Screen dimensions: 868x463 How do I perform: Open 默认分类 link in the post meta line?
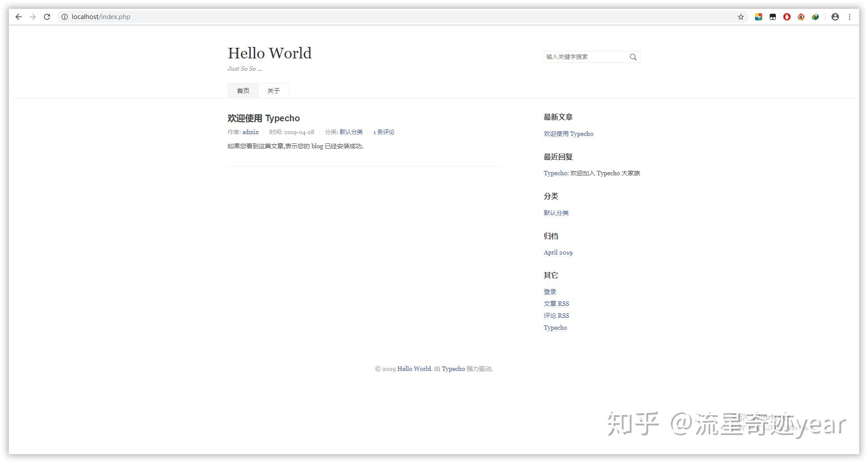pos(351,132)
